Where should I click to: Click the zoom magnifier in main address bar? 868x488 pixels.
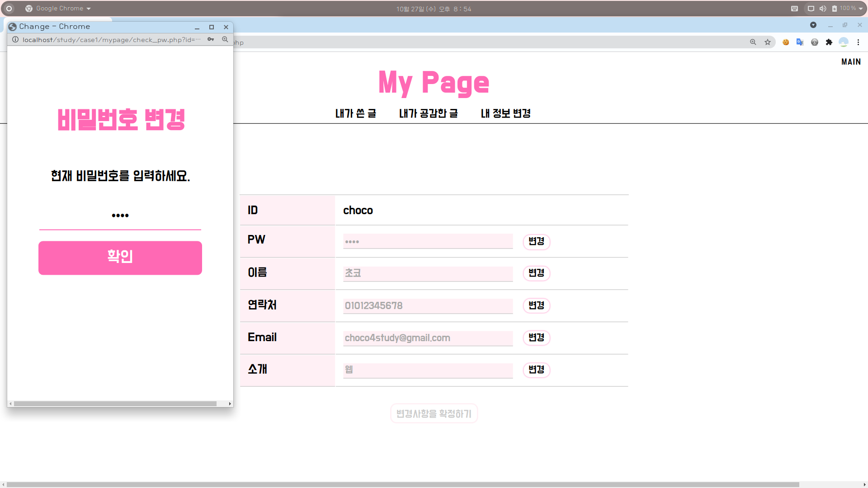(753, 42)
